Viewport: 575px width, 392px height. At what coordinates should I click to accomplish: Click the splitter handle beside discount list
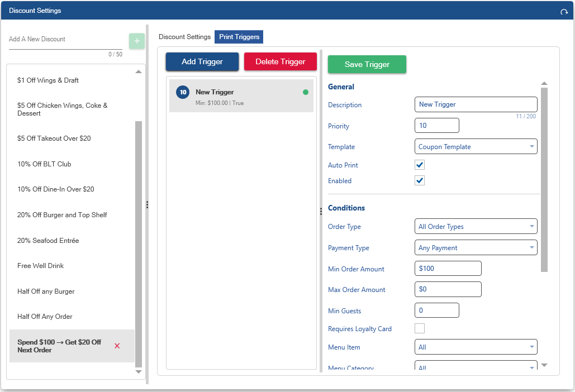pos(147,205)
